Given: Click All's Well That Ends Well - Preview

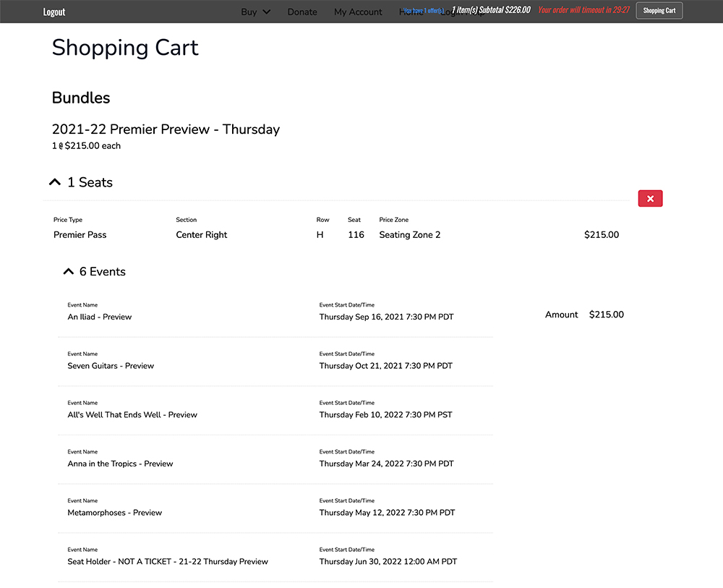Looking at the screenshot, I should (132, 415).
